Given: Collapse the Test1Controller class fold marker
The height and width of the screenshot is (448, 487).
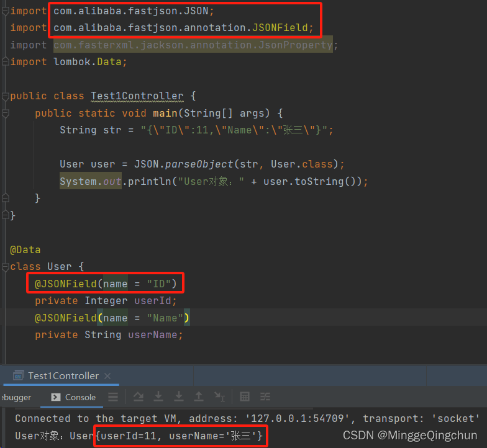Looking at the screenshot, I should tap(5, 97).
